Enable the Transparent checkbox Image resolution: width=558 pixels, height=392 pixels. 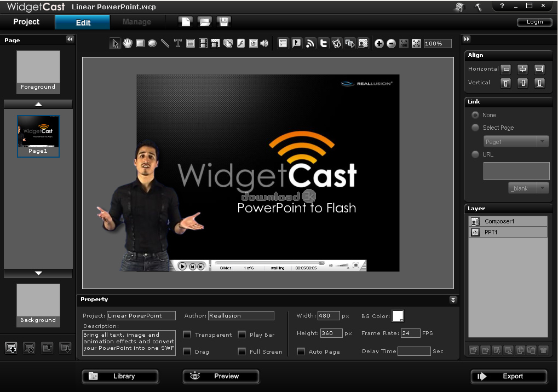coord(187,335)
